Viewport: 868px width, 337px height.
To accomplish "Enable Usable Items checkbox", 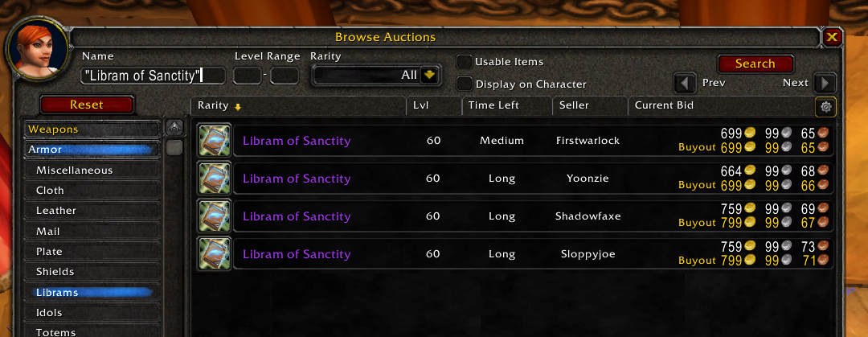I will click(x=464, y=62).
